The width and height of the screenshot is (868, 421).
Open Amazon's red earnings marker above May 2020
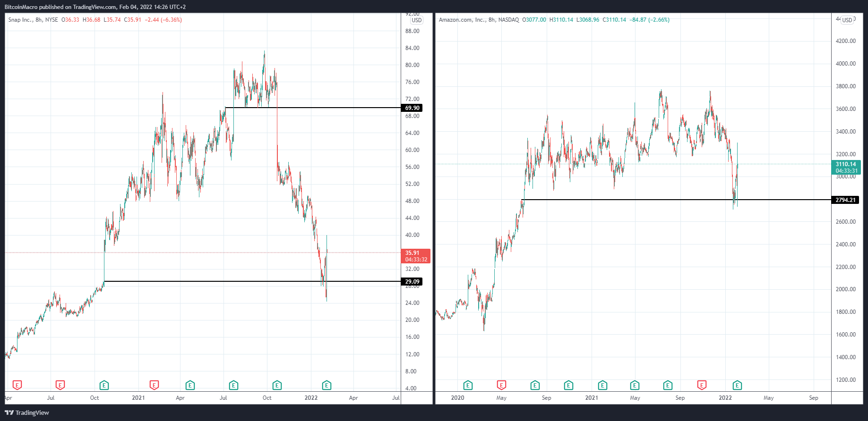click(x=501, y=385)
